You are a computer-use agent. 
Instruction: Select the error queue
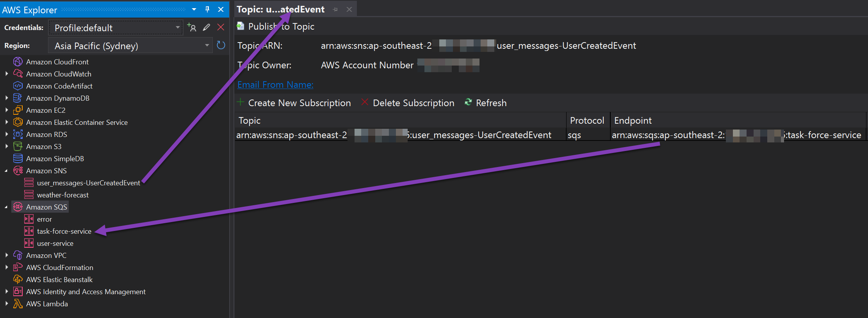[45, 219]
